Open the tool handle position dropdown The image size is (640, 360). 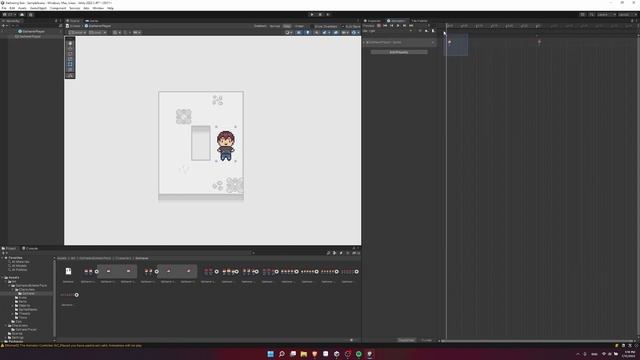click(x=78, y=33)
